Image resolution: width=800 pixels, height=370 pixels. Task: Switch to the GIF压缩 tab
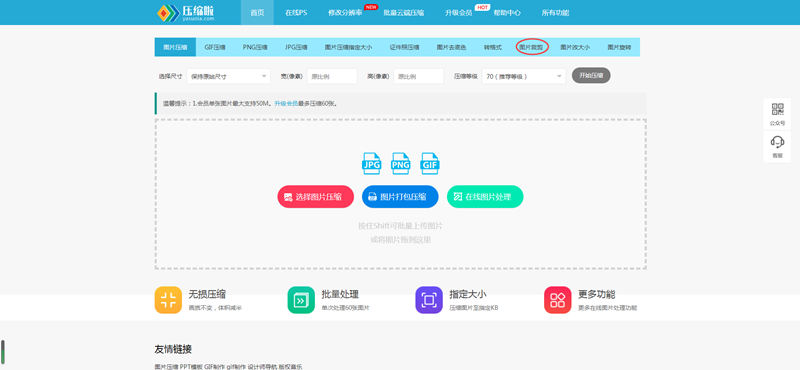pyautogui.click(x=215, y=47)
